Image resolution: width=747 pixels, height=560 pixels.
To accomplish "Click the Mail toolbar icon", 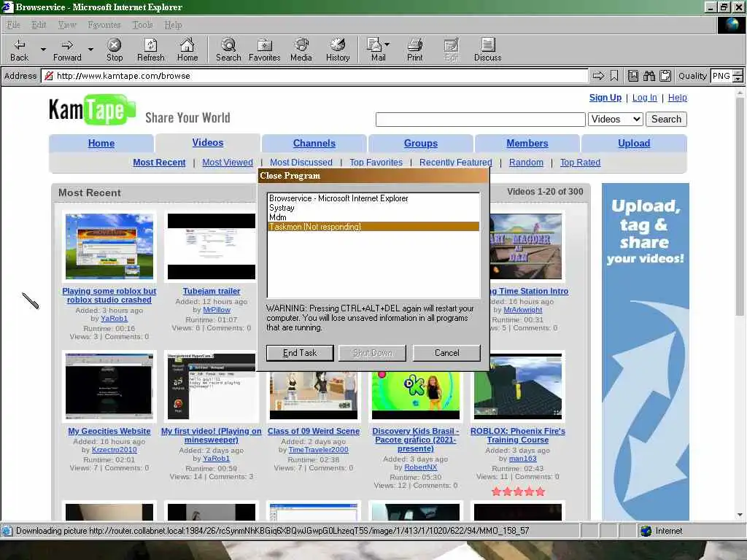I will coord(375,50).
